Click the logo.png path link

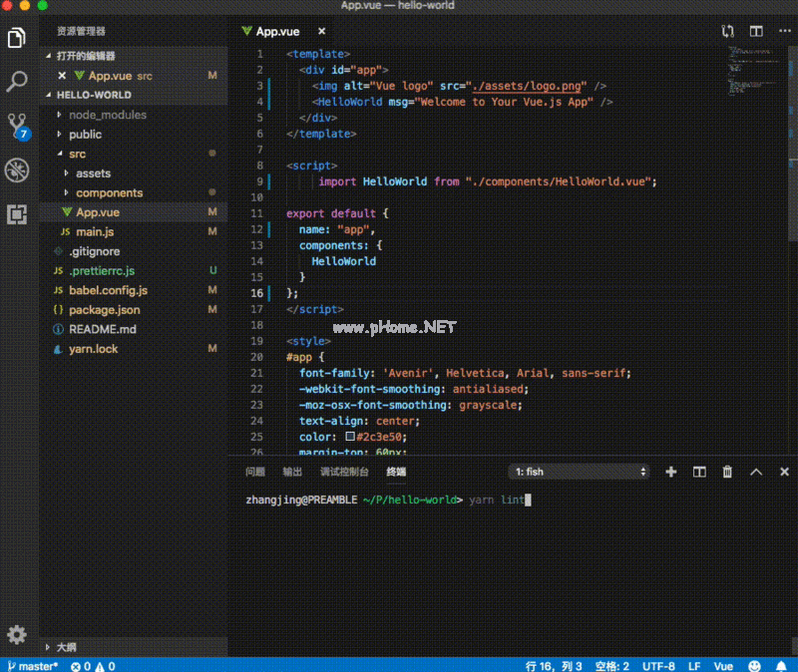(527, 86)
